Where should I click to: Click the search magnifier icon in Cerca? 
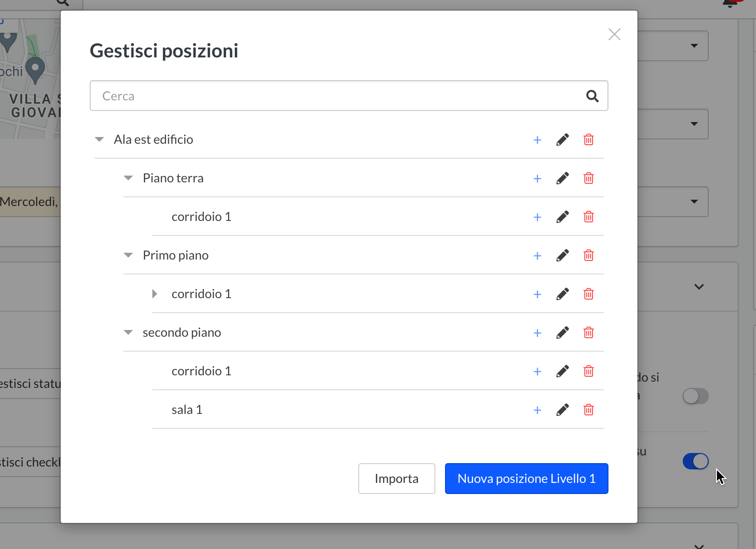coord(592,96)
